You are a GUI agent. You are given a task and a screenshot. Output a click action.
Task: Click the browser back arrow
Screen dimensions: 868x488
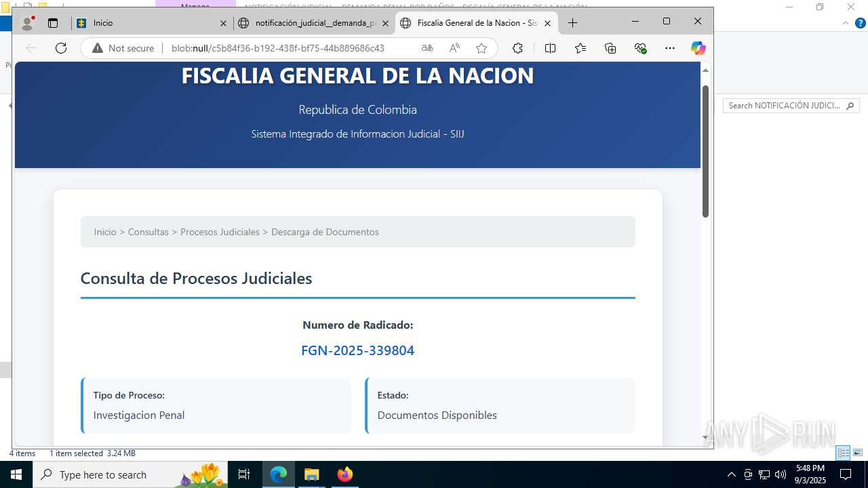(31, 48)
